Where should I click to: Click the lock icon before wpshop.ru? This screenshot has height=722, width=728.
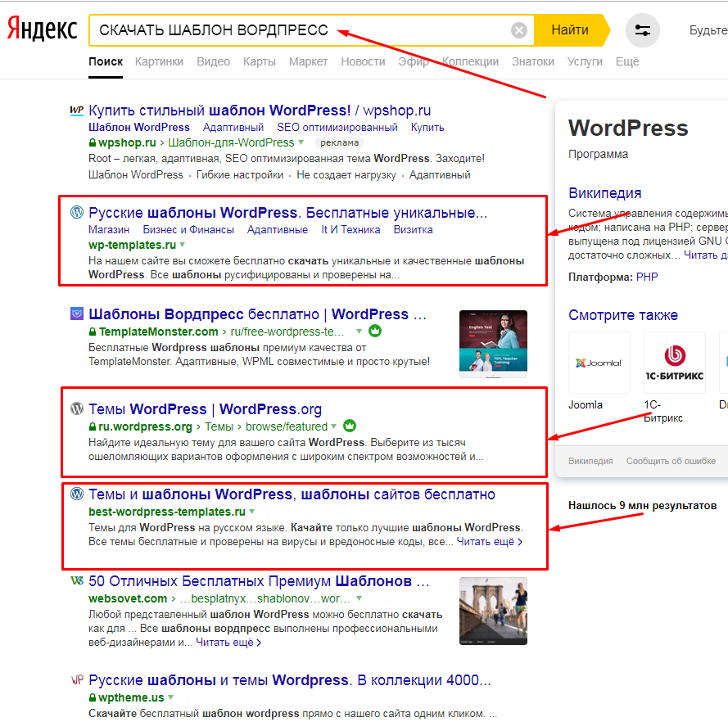[93, 142]
